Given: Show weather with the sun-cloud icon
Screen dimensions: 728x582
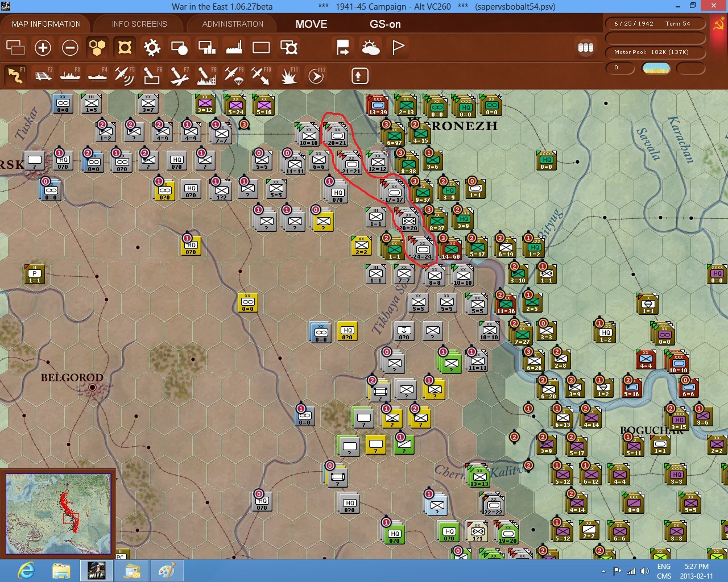Looking at the screenshot, I should 370,47.
